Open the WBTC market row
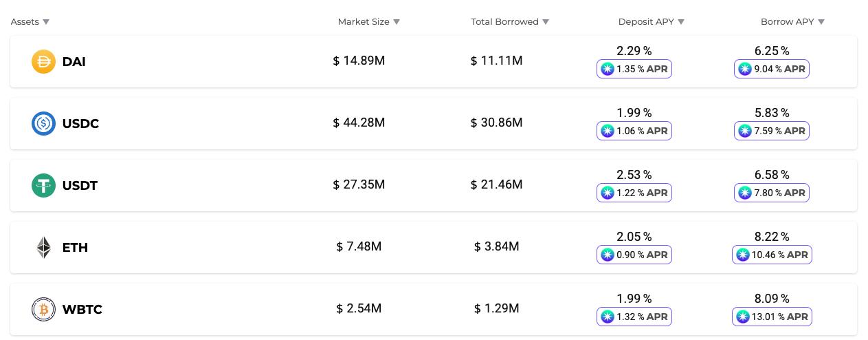The width and height of the screenshot is (868, 340). point(434,310)
